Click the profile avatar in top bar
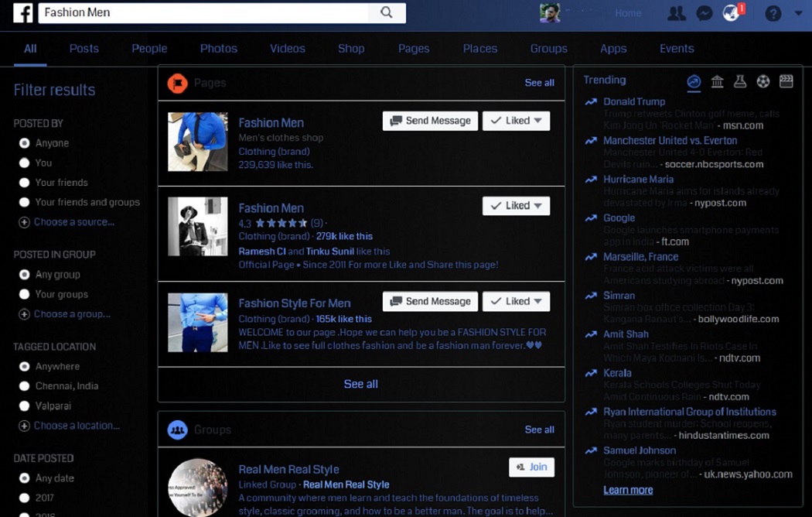The image size is (812, 517). pyautogui.click(x=549, y=13)
